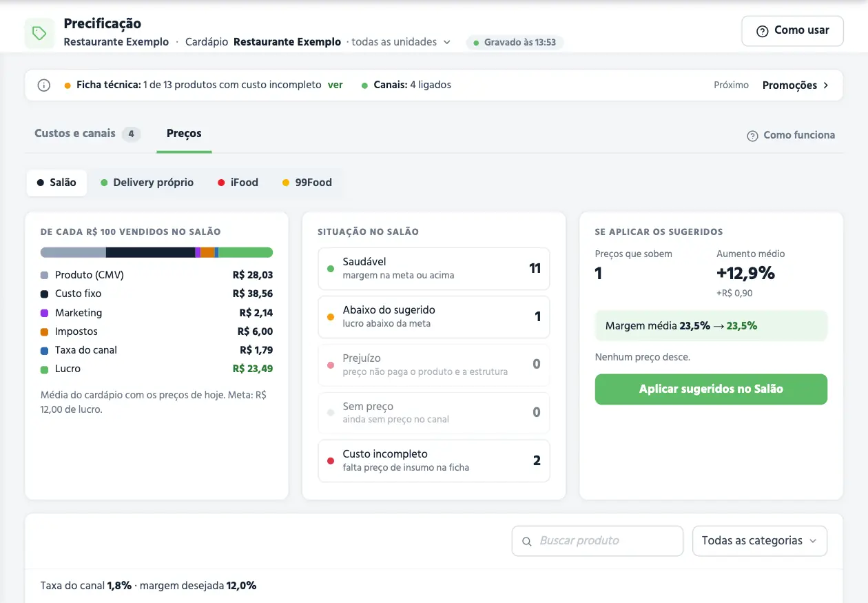Click the 'Margem média 23,5% → 23,5%' banner
This screenshot has width=868, height=603.
[x=711, y=326]
